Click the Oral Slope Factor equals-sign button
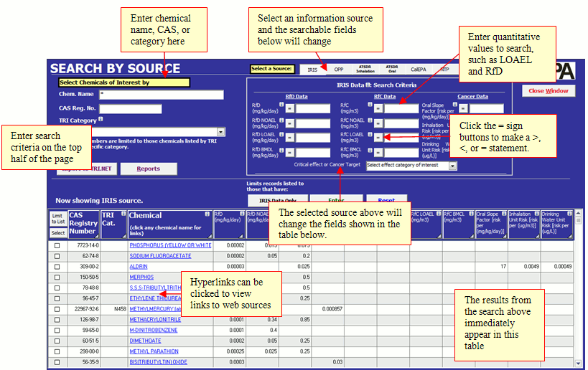Image resolution: width=588 pixels, height=370 pixels. 465,108
